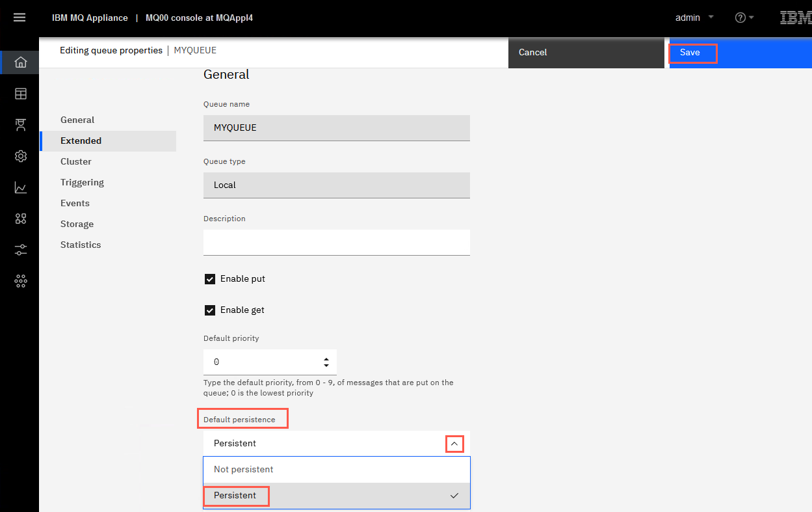Click the IBM MQ Appliance title

click(90, 18)
